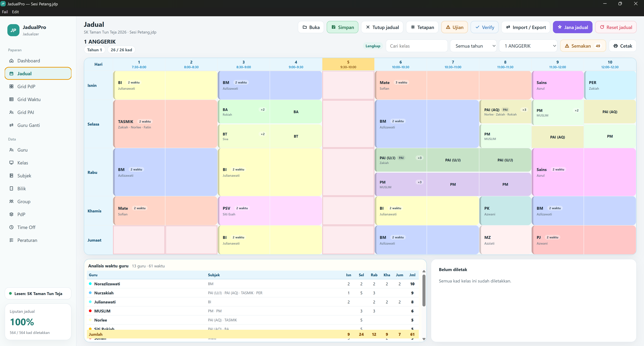
Task: Click Jana jadual generate button
Action: pyautogui.click(x=573, y=27)
